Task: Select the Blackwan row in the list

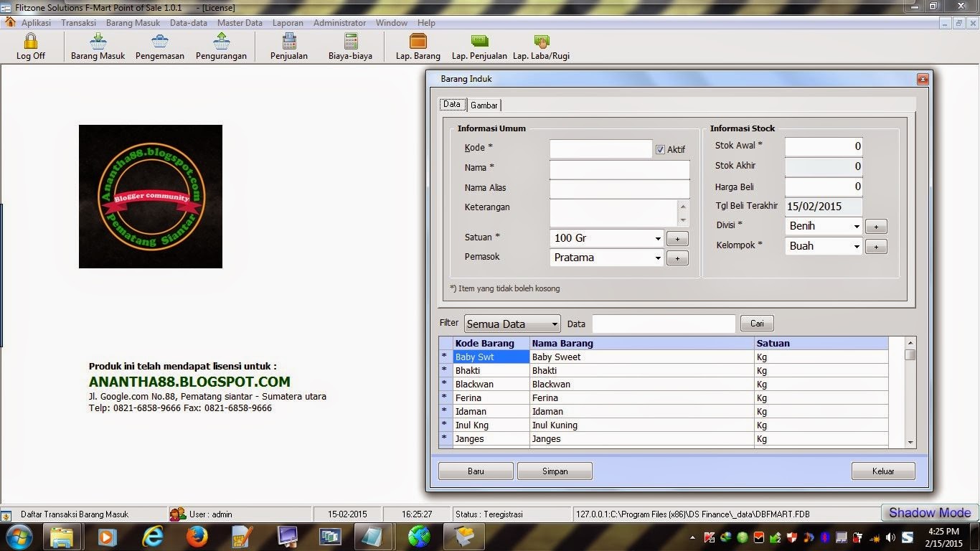Action: (664, 385)
